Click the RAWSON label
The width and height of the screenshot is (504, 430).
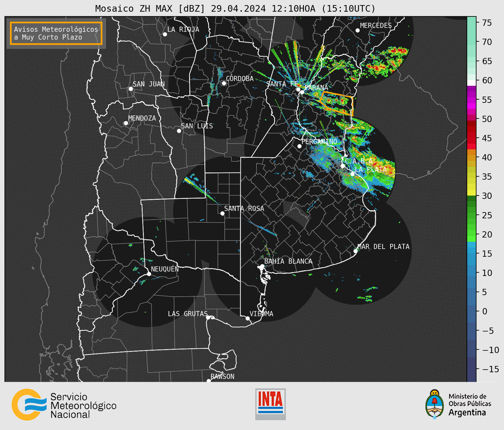tap(222, 376)
